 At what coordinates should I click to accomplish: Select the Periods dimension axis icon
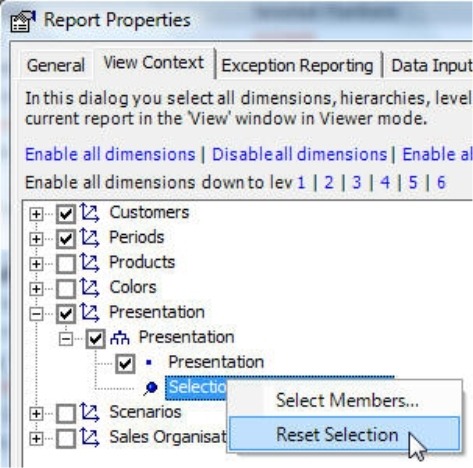[x=89, y=238]
